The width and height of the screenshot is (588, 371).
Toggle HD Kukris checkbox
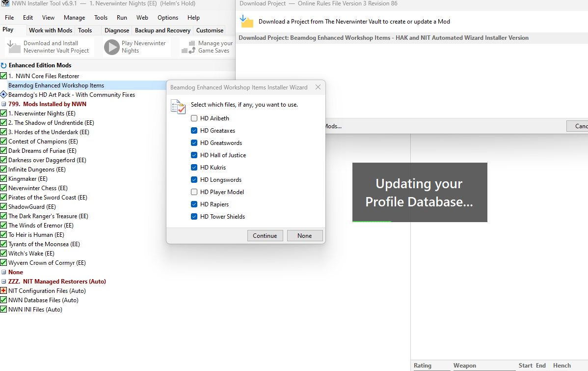coord(194,168)
